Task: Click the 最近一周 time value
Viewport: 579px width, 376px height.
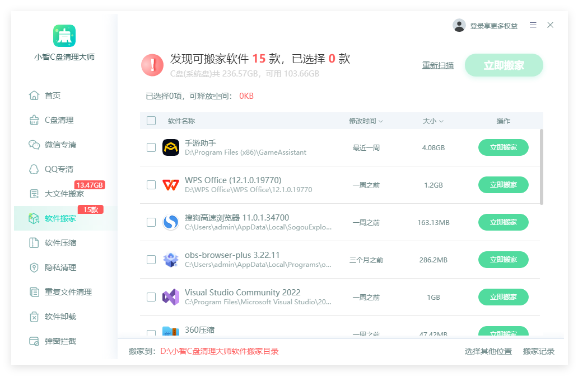Action: point(366,148)
